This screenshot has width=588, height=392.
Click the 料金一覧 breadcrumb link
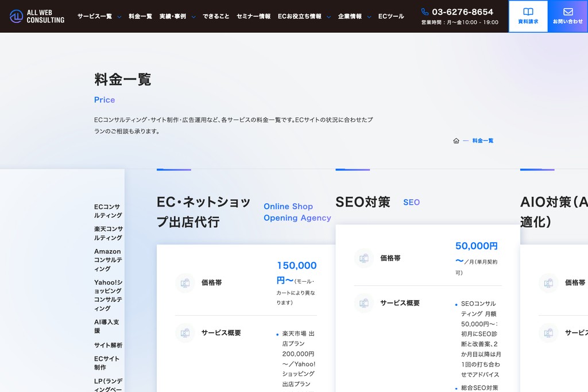[x=483, y=141]
